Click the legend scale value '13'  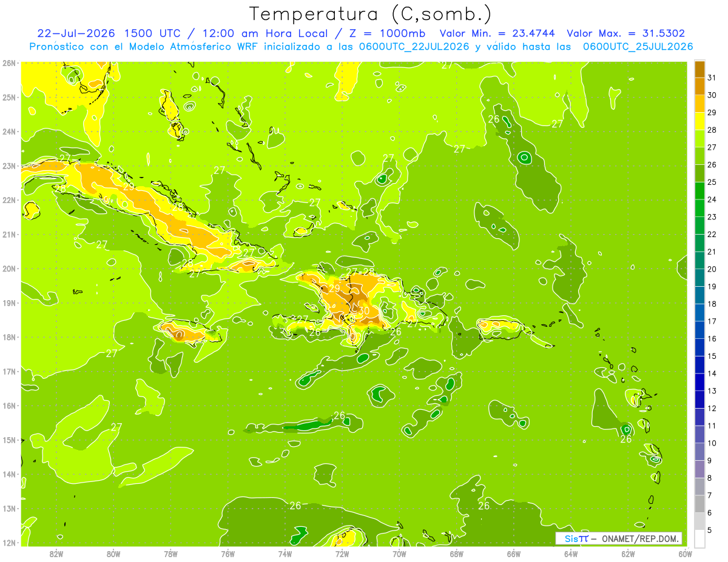pos(712,391)
